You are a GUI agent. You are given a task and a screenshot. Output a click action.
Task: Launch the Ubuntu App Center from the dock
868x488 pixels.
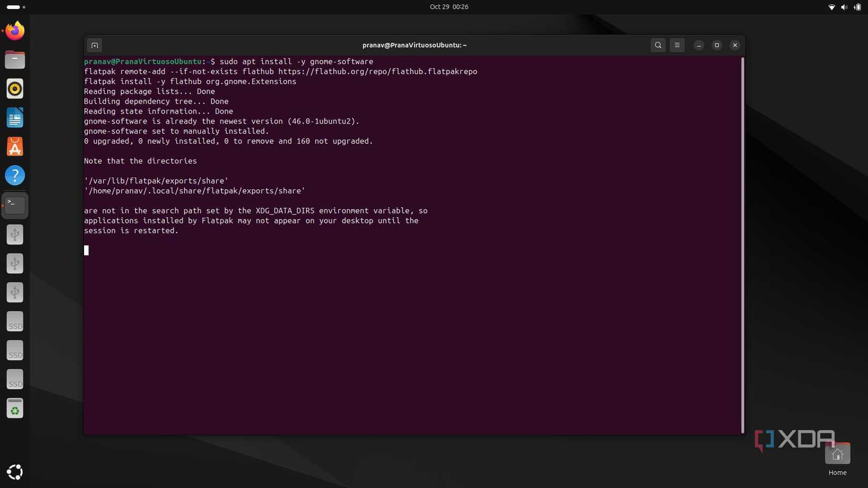[14, 146]
